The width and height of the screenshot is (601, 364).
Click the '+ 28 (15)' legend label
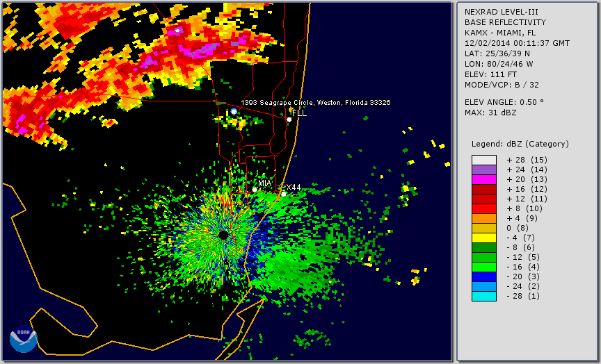click(x=527, y=160)
